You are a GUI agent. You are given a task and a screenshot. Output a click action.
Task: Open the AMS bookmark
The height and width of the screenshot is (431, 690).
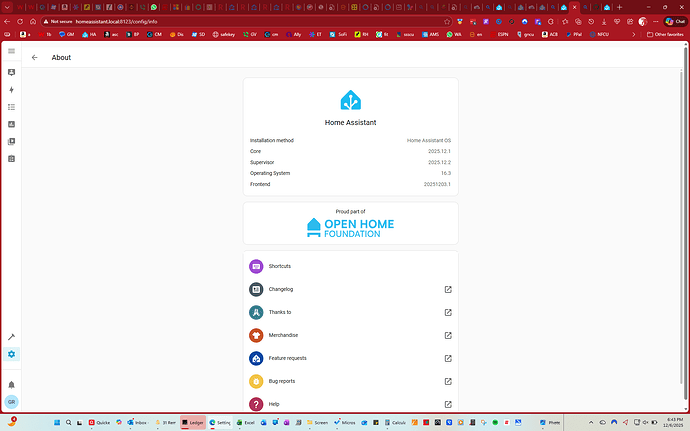[x=430, y=34]
